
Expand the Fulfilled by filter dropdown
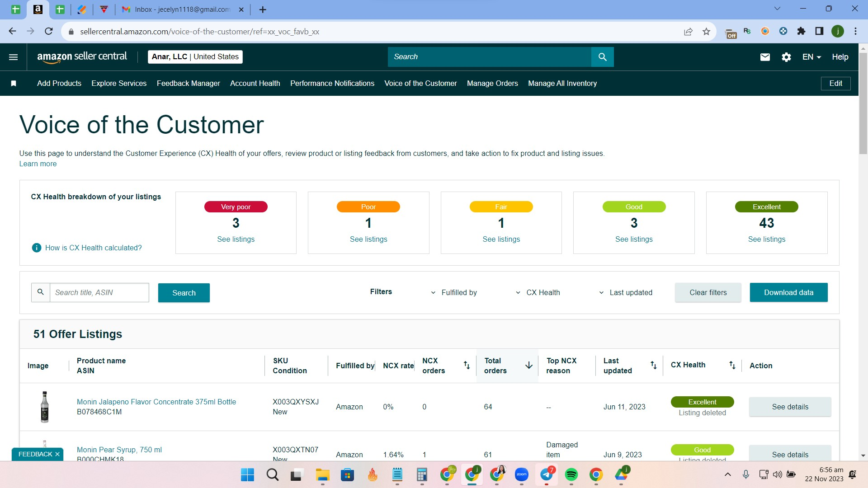454,292
